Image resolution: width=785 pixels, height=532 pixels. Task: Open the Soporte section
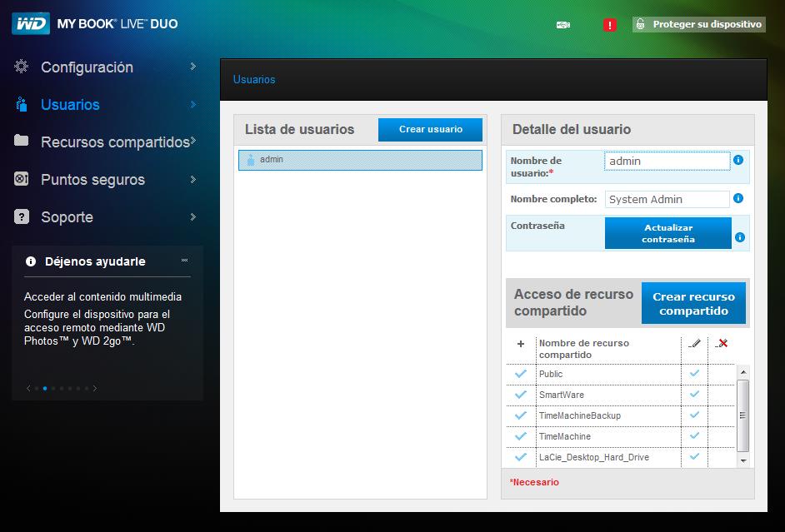tap(67, 217)
